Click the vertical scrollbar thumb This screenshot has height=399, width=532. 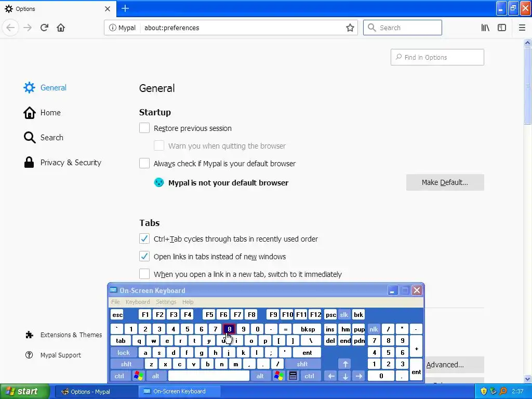pos(527,86)
